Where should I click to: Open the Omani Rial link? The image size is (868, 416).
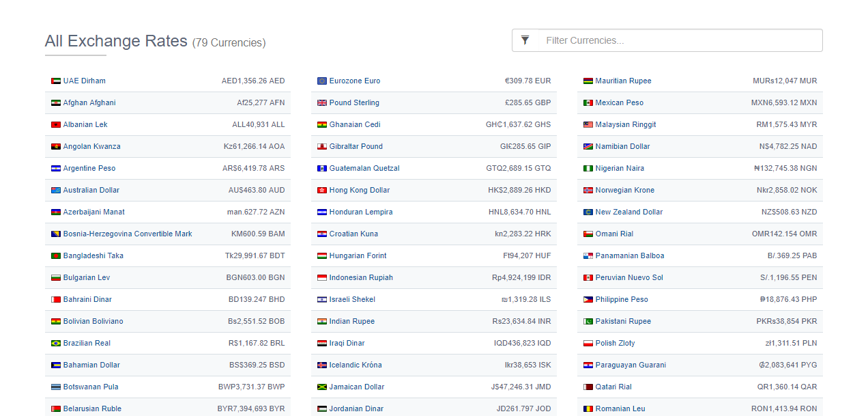pyautogui.click(x=614, y=234)
